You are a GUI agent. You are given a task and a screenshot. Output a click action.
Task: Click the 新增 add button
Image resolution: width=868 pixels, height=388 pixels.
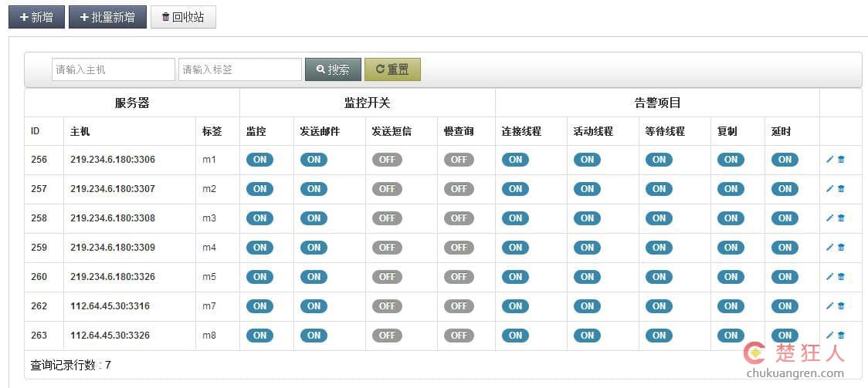click(x=36, y=17)
